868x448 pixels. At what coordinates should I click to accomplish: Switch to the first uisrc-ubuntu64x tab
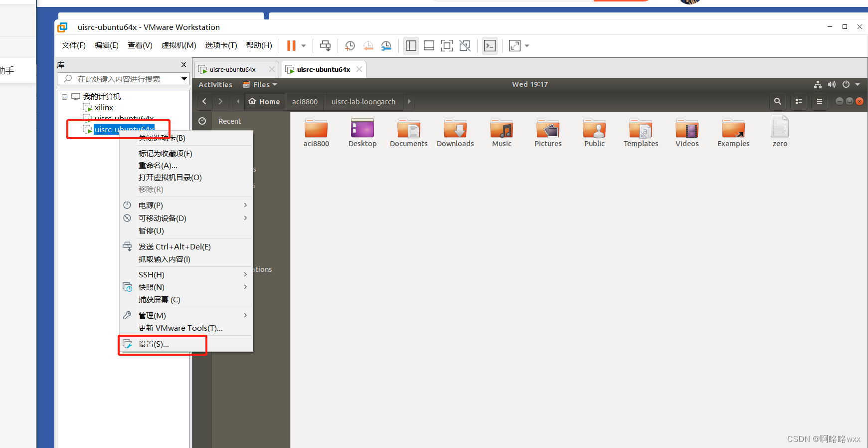[232, 69]
